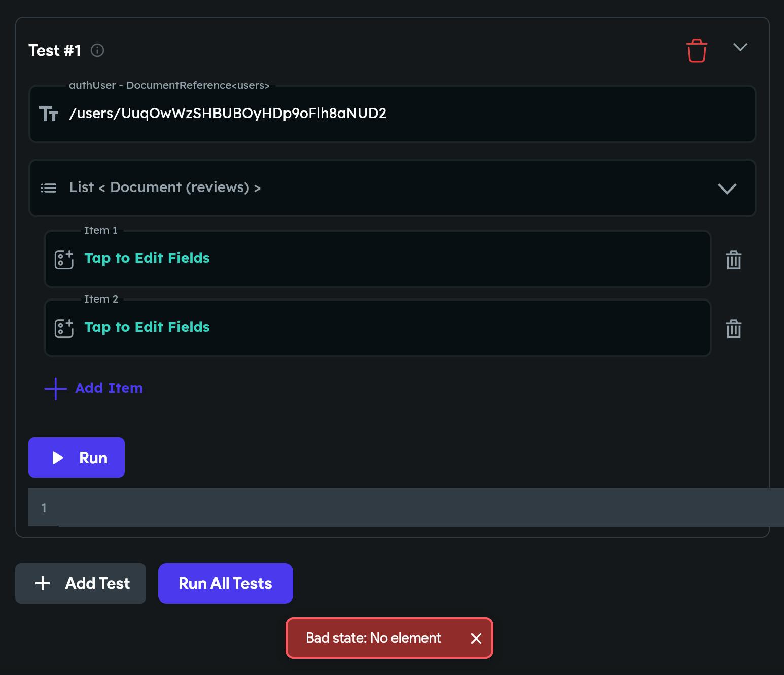
Task: Click the fields icon in Item 2
Action: [64, 328]
